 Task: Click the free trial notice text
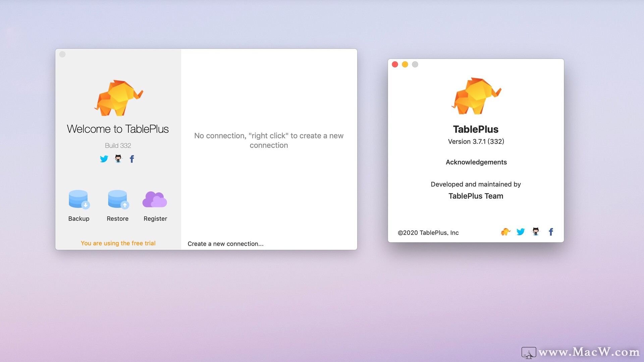pyautogui.click(x=118, y=243)
